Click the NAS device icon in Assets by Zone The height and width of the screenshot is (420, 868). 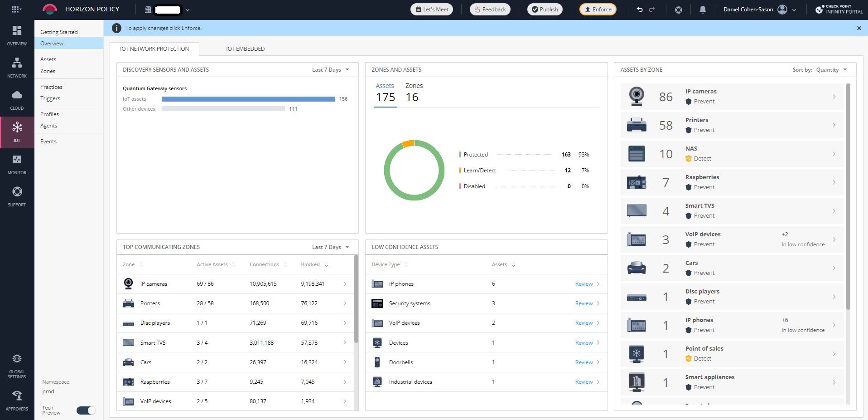pos(637,154)
